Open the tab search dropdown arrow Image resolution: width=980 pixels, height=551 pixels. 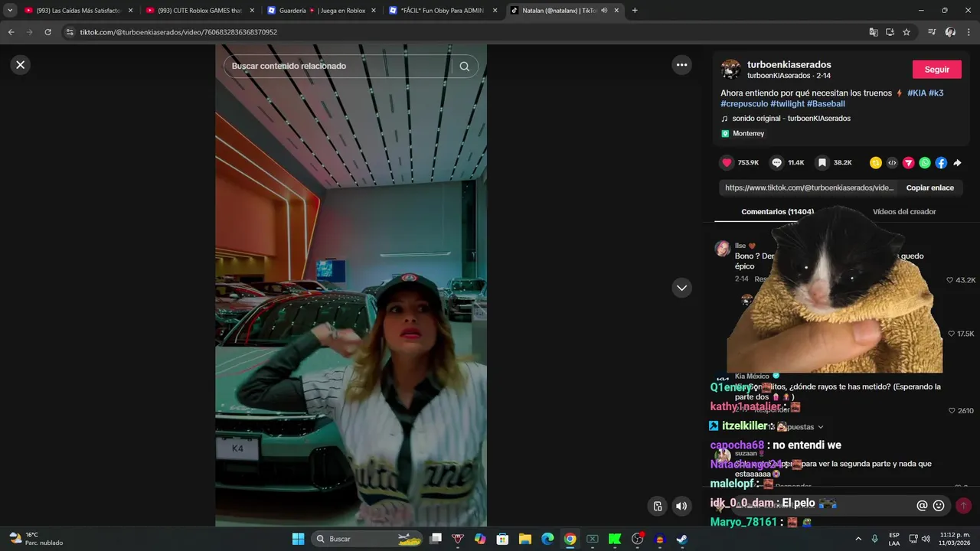click(9, 11)
